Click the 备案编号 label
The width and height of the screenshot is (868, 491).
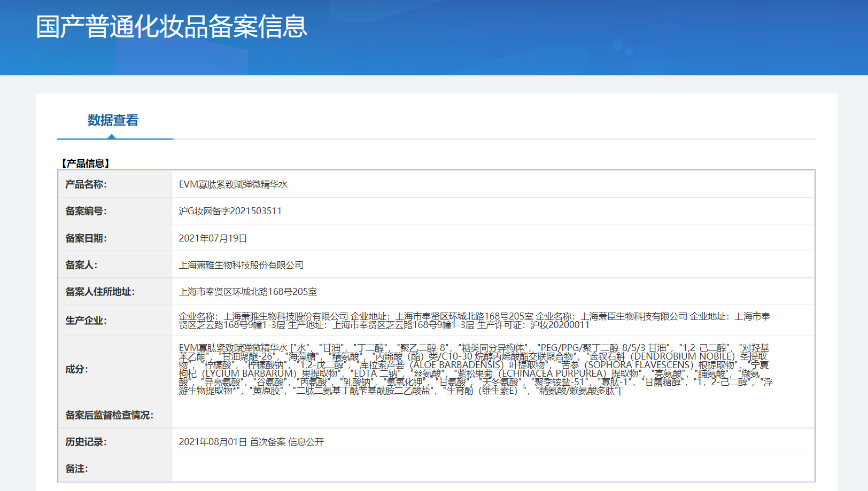pos(86,211)
